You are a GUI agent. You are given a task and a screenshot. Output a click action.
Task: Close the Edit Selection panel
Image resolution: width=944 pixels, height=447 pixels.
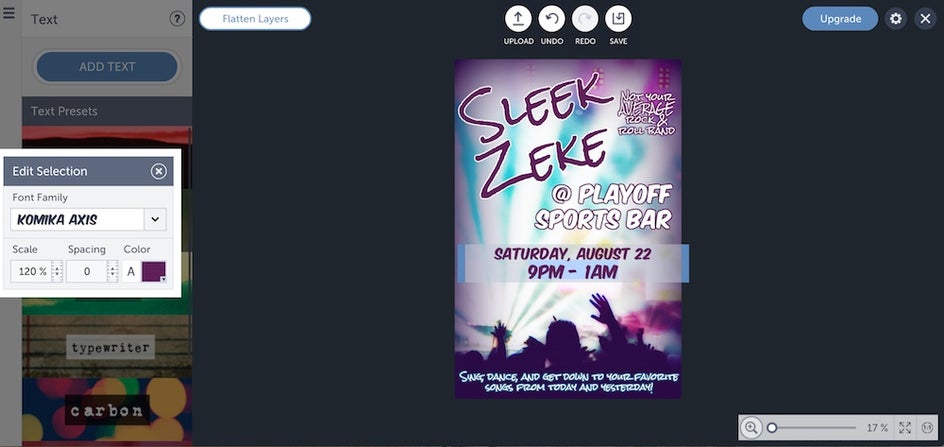[158, 172]
